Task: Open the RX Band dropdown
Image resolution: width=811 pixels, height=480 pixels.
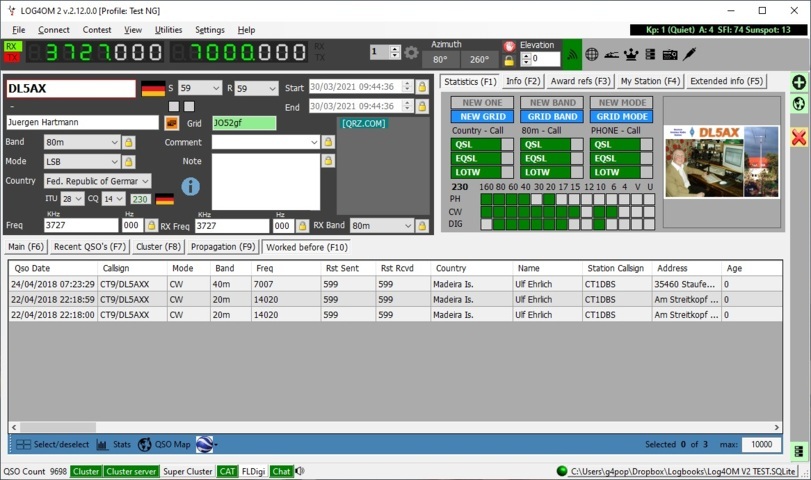Action: tap(382, 226)
